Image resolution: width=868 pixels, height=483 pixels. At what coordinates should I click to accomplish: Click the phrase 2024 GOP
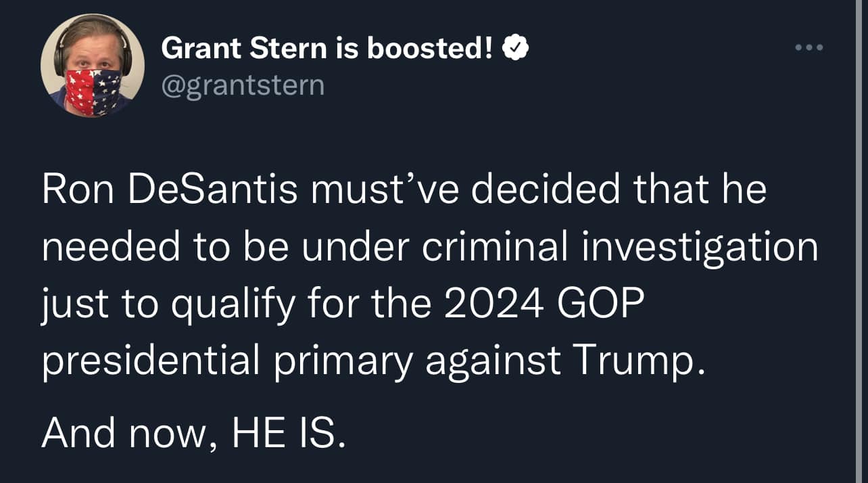pyautogui.click(x=543, y=305)
